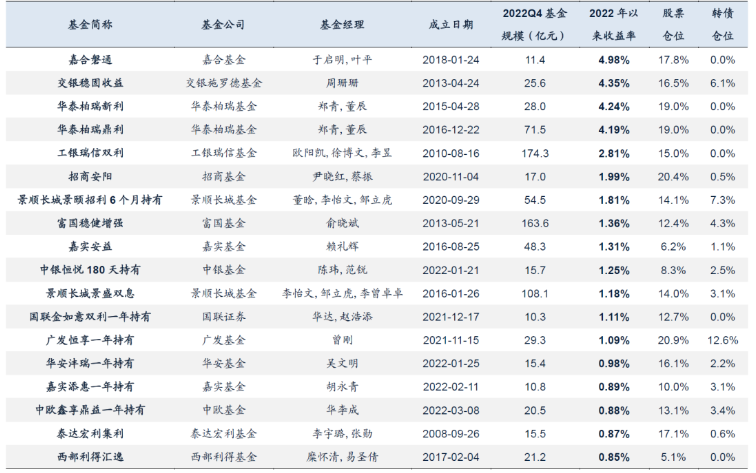Click manager cell 赖礼辉

[x=342, y=246]
